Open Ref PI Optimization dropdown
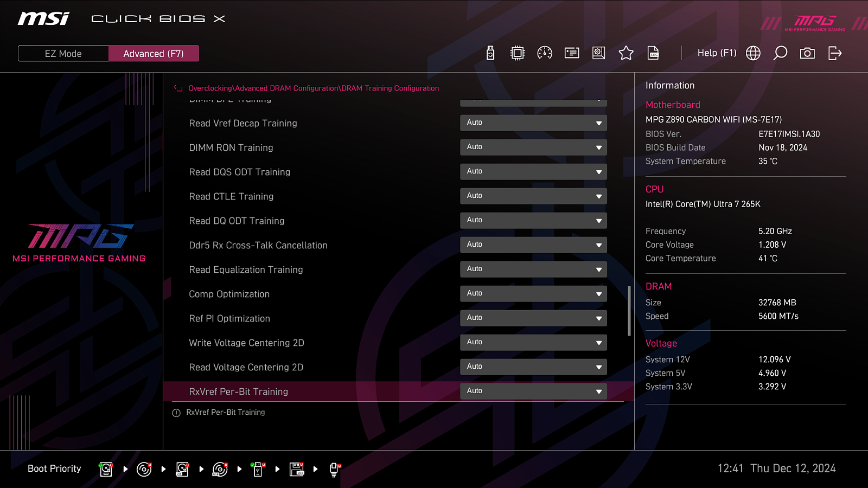Viewport: 868px width, 488px height. click(533, 318)
